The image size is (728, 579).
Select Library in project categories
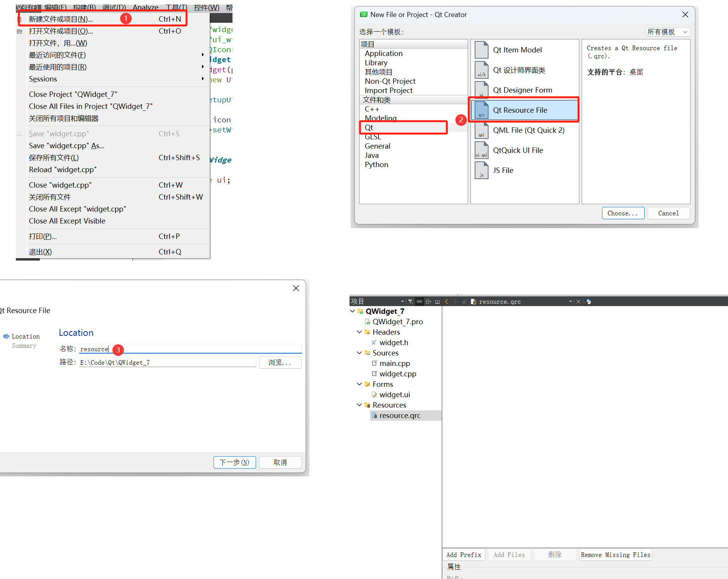(376, 63)
